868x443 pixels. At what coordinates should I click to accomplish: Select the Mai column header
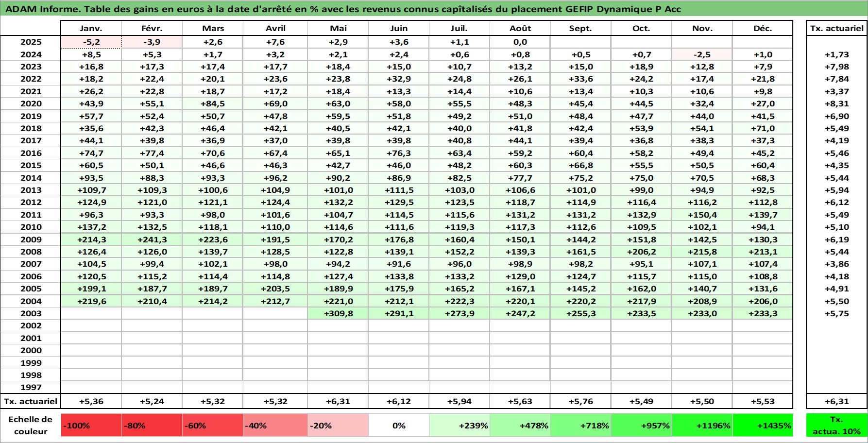point(338,28)
